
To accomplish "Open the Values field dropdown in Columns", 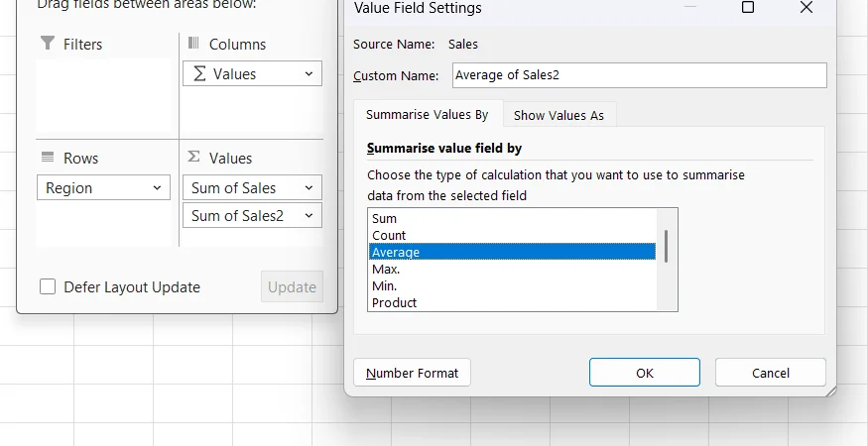I will [309, 73].
